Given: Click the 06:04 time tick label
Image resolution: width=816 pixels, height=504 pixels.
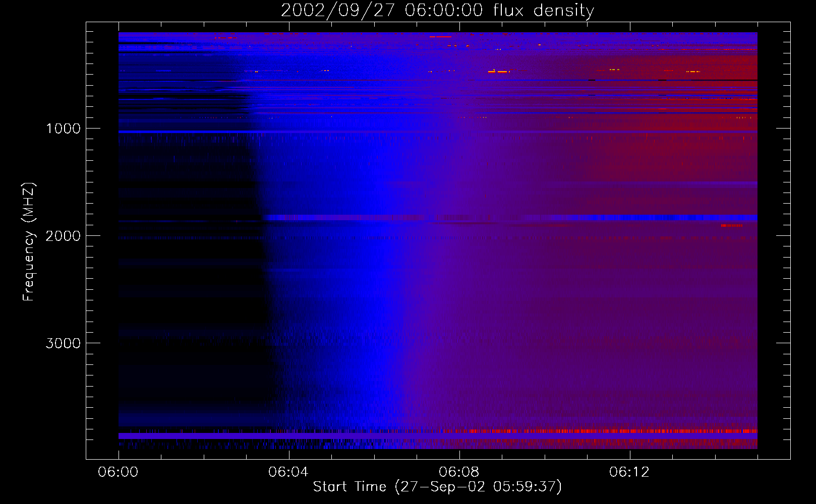Looking at the screenshot, I should point(288,472).
